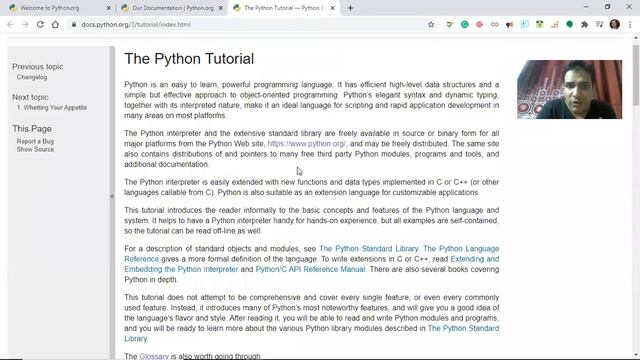Screen dimensions: 640x360
Task: Open Extending and Embedding the Python Interpreter
Action: (x=181, y=269)
